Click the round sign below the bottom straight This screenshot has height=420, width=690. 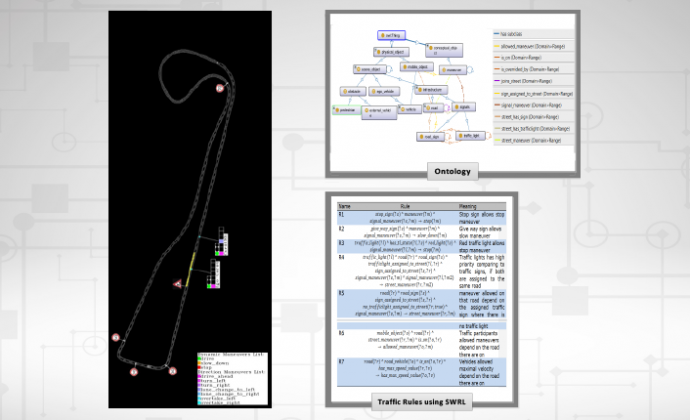134,372
